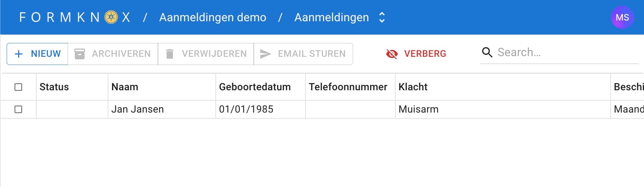Sort by the Naam column header
644x187 pixels.
pyautogui.click(x=125, y=87)
